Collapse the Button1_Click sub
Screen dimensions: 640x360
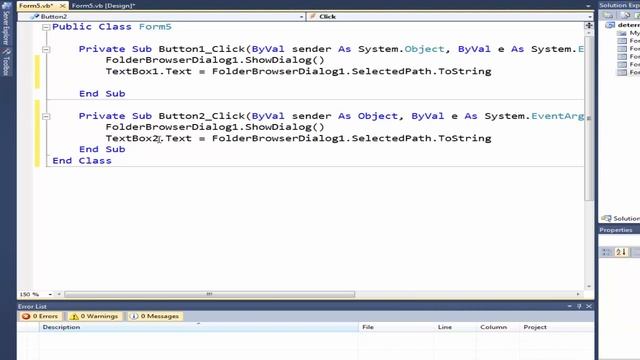click(46, 49)
